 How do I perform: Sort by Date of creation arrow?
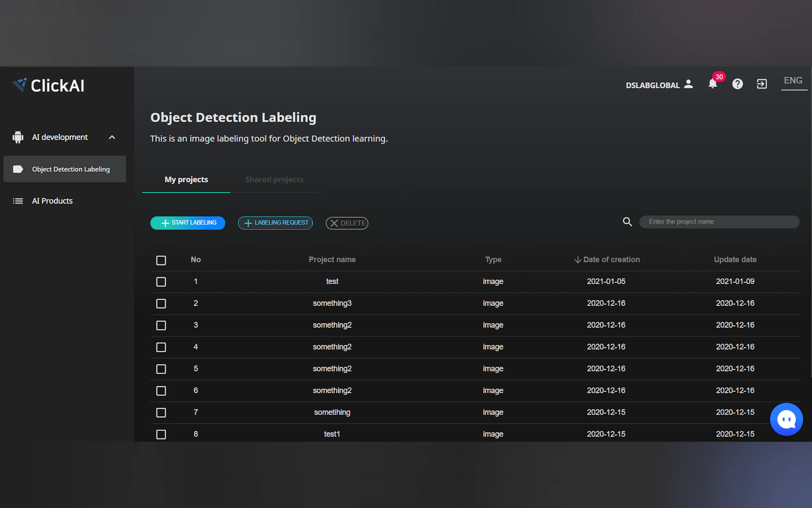(577, 260)
